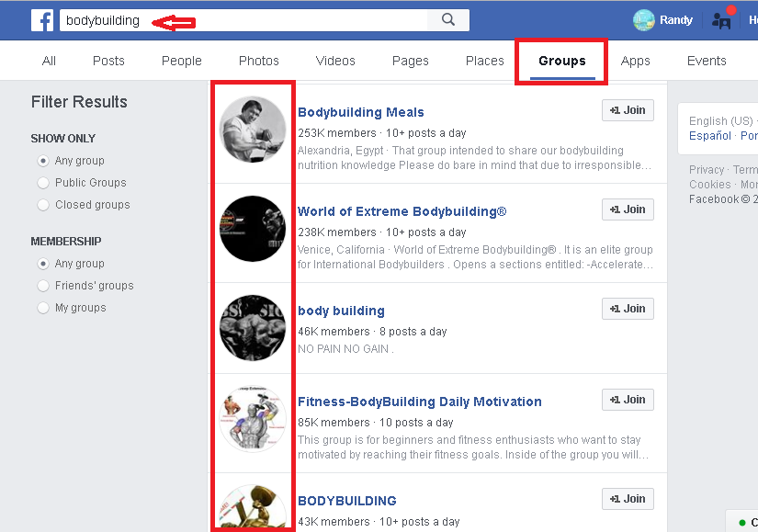The height and width of the screenshot is (532, 758).
Task: Open Fitness-BodyBuilding Daily Motivation thumbnail
Action: [x=253, y=419]
